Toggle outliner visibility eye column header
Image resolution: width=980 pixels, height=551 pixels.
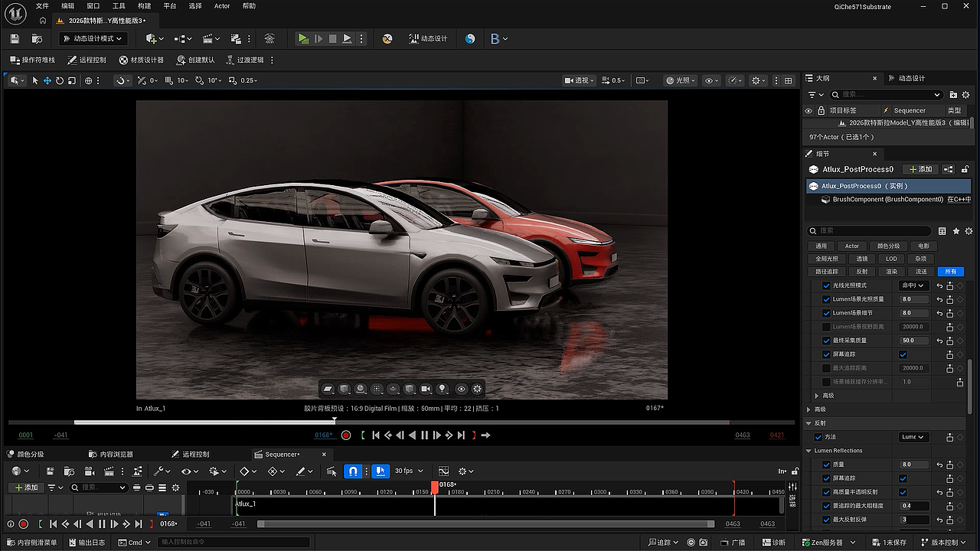point(808,110)
